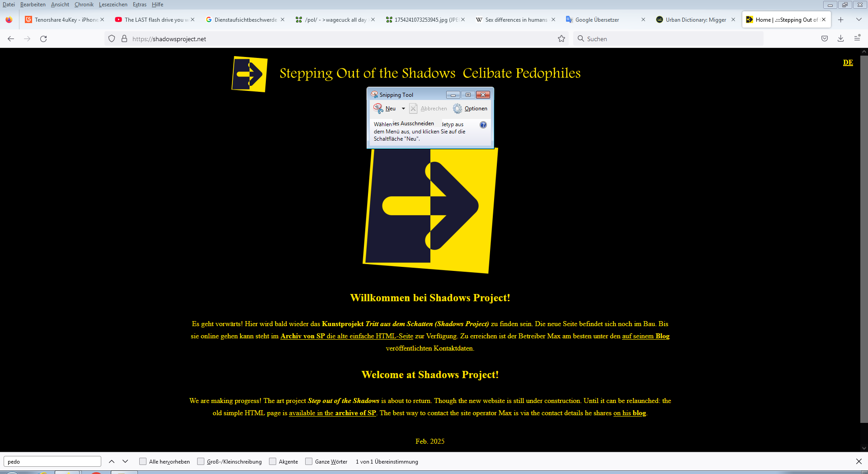The width and height of the screenshot is (868, 474).
Task: Expand the Neu dropdown arrow in Snipping Tool
Action: [x=403, y=109]
